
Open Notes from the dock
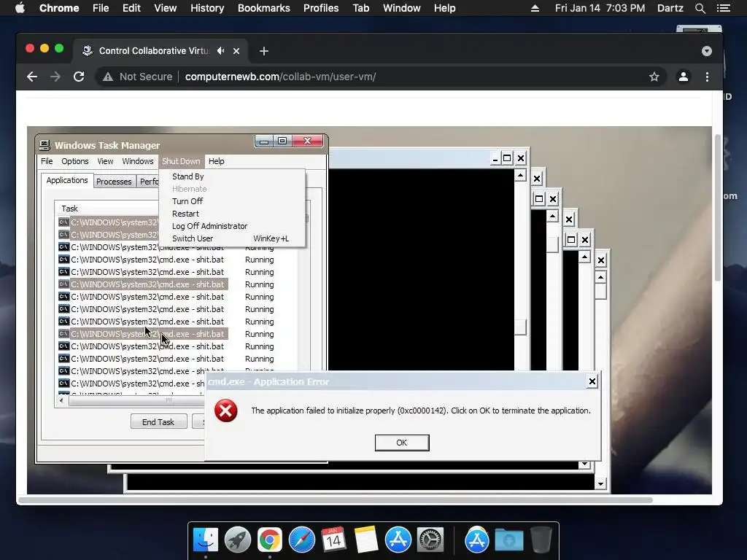(x=366, y=540)
